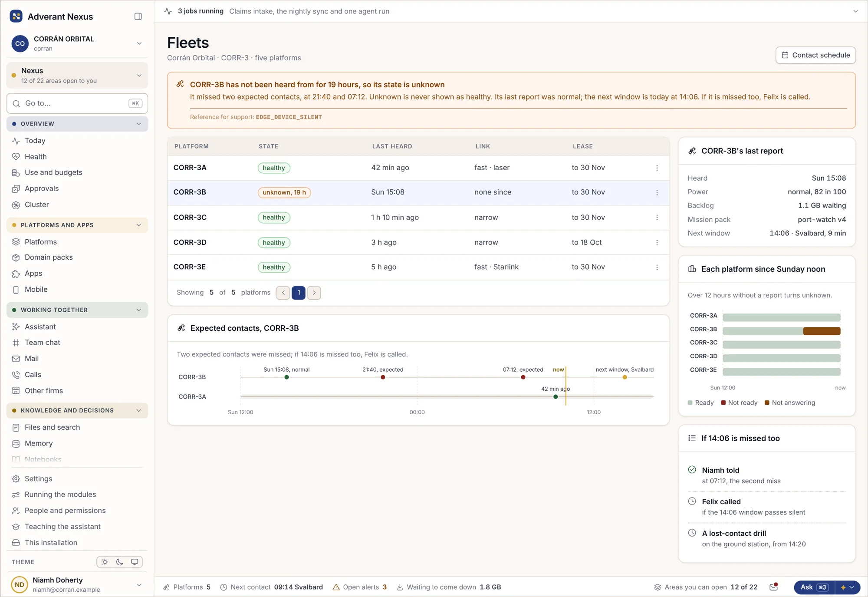
Task: Click the Cluster icon in sidebar
Action: pyautogui.click(x=16, y=205)
